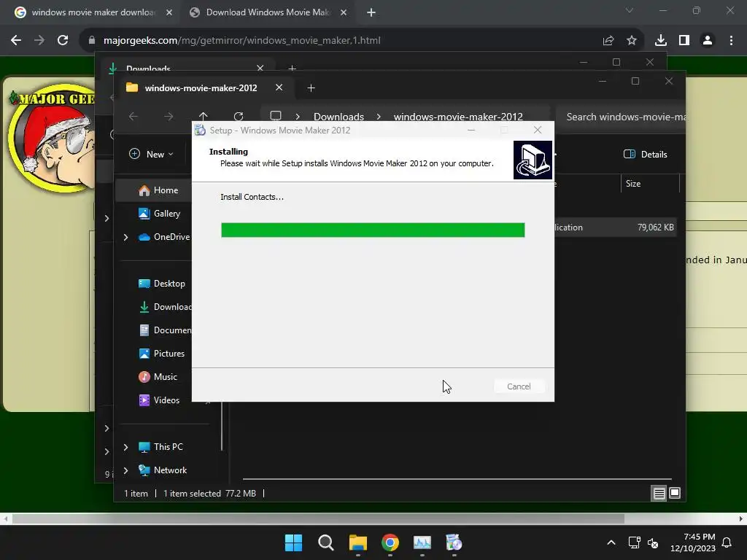Add a new tab in File Explorer
This screenshot has width=747, height=560.
pyautogui.click(x=311, y=87)
